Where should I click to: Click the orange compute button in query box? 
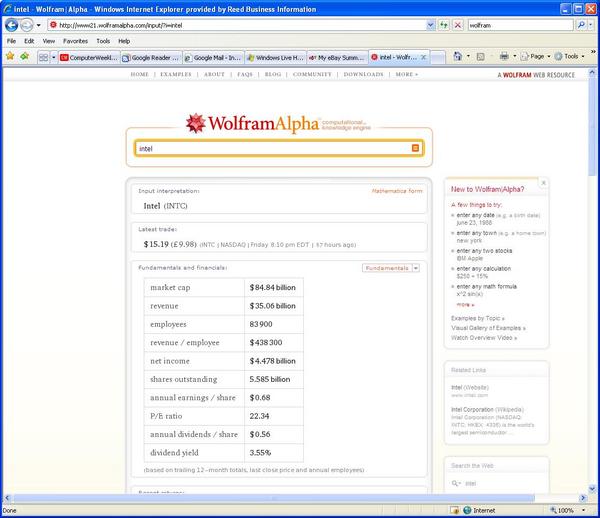coord(415,148)
